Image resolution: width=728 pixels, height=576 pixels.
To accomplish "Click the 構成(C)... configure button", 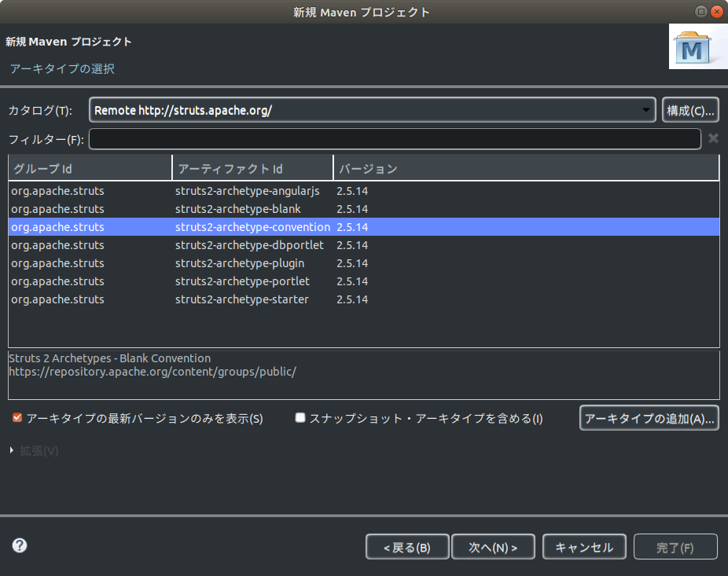I will pos(690,110).
